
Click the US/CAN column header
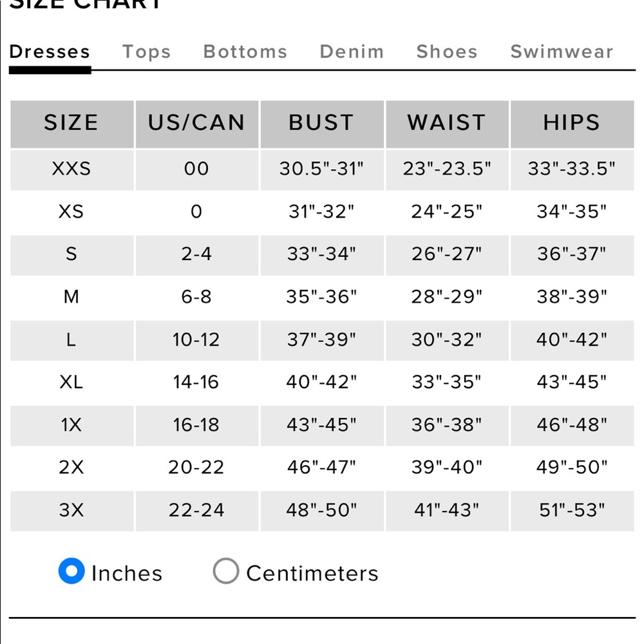tap(196, 124)
